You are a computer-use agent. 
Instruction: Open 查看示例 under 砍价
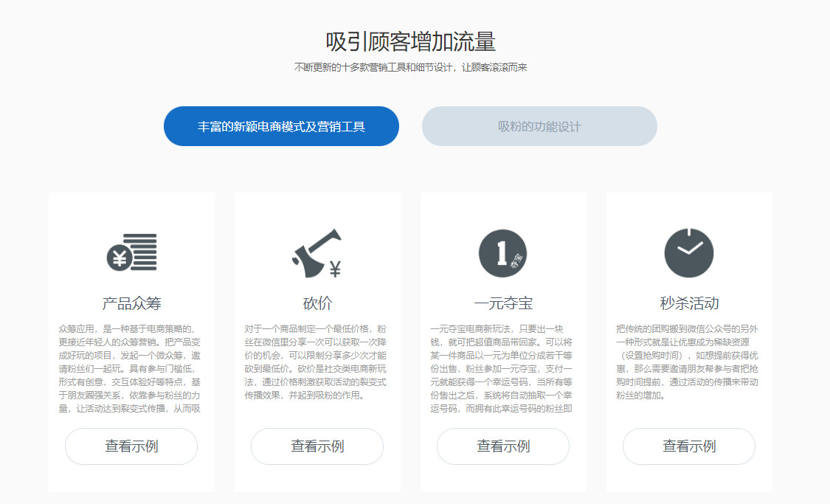tap(317, 446)
